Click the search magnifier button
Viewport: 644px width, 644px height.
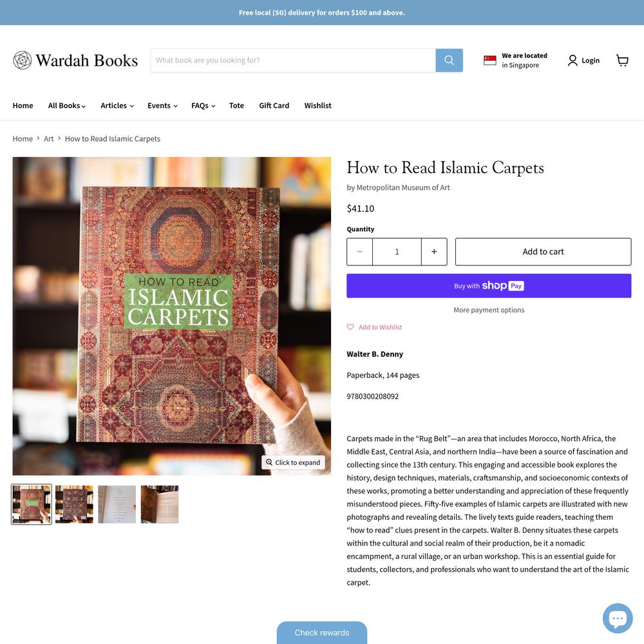click(449, 61)
